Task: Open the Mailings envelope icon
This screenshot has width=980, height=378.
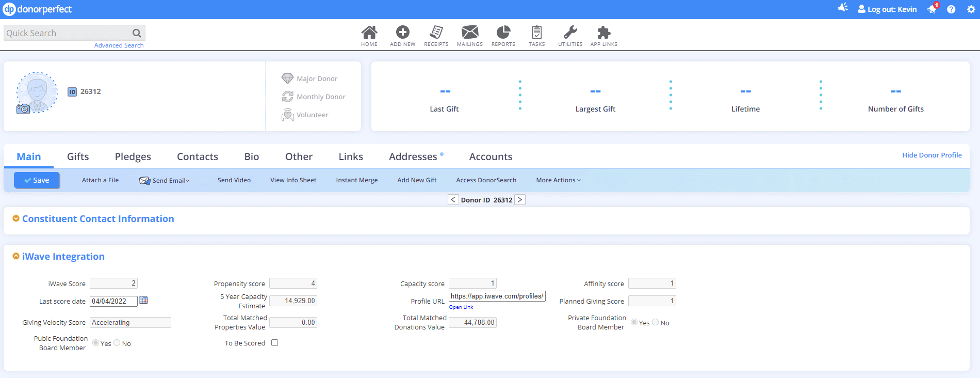Action: [x=470, y=32]
